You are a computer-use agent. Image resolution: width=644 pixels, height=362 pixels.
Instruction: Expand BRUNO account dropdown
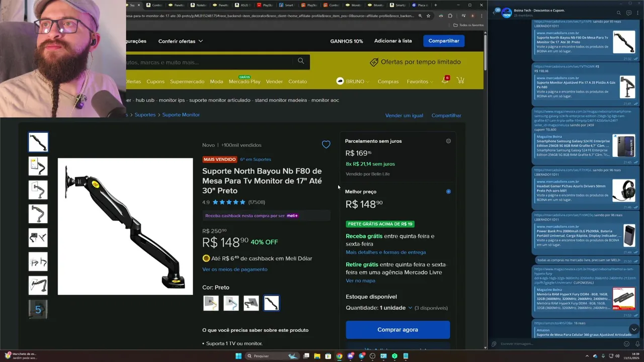coord(353,81)
